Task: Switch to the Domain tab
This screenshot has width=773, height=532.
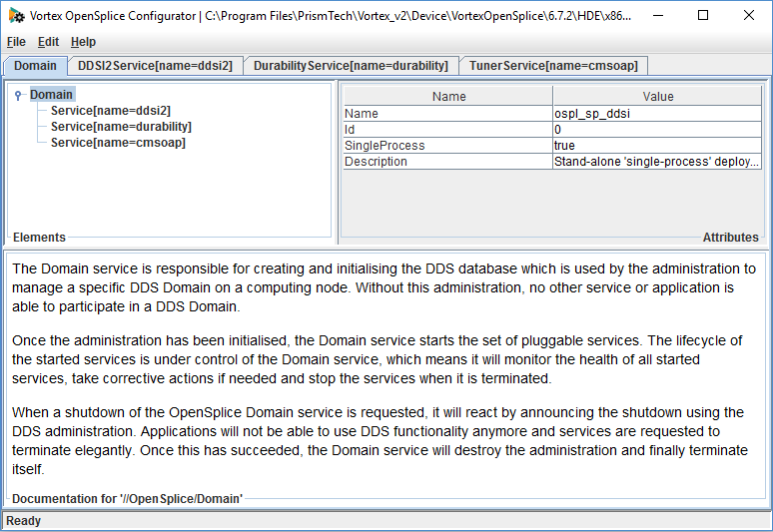Action: [x=35, y=66]
